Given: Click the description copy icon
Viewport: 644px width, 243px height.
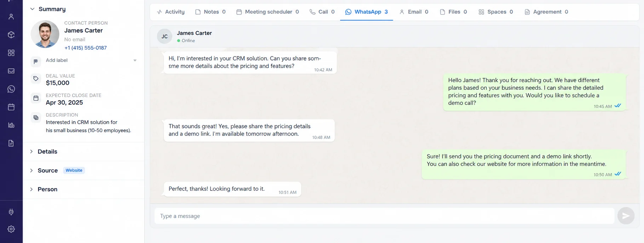Looking at the screenshot, I should tap(36, 118).
